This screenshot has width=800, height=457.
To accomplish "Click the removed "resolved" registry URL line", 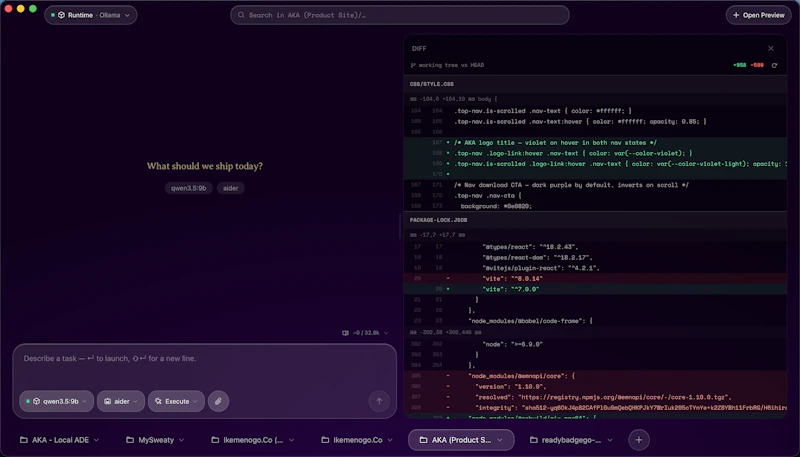I will [x=595, y=397].
